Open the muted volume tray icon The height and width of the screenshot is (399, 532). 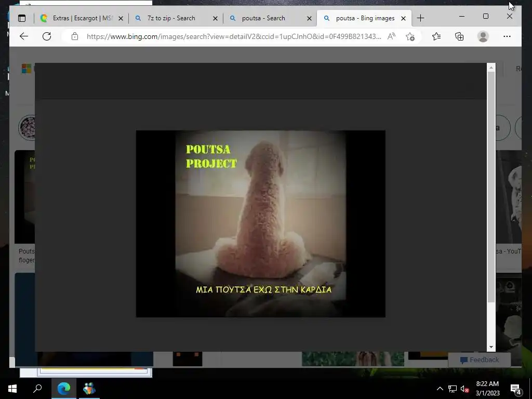(x=465, y=389)
